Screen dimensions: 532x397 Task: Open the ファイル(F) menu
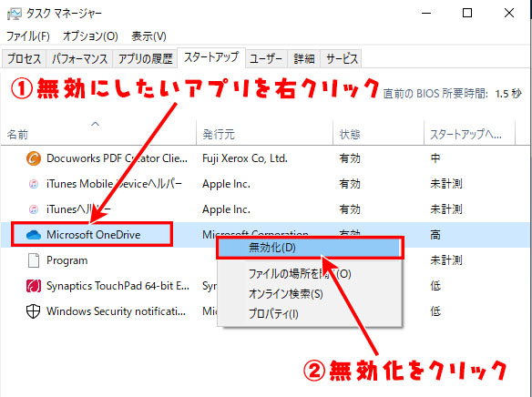point(28,36)
